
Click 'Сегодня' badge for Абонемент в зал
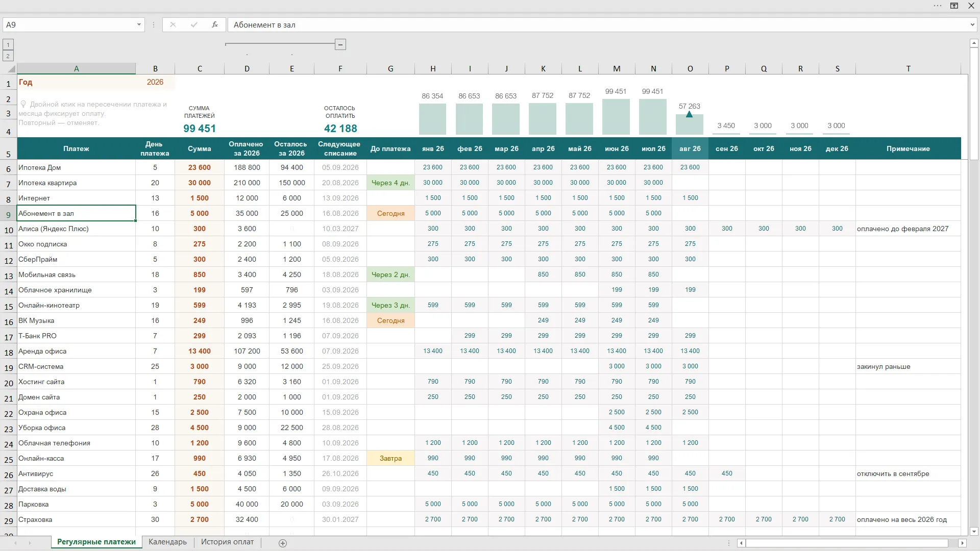click(x=390, y=213)
